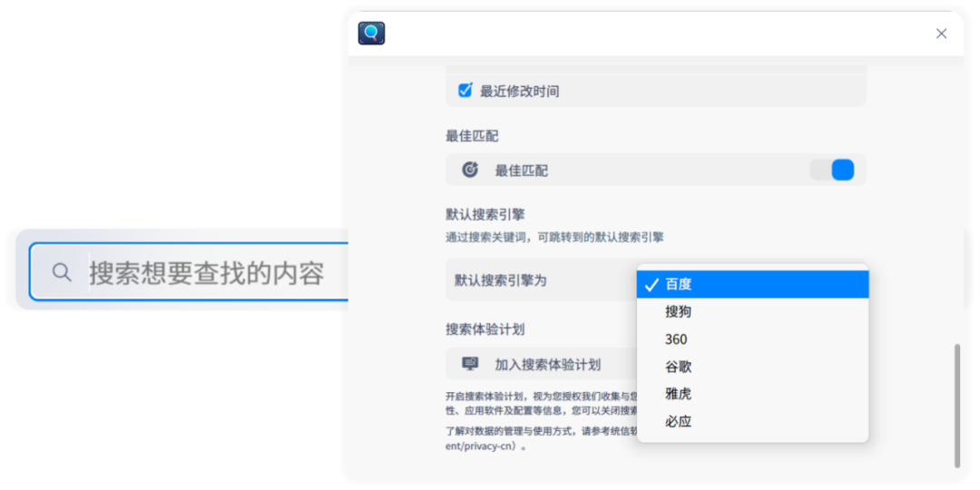Select 雅虎 in the dropdown list
This screenshot has width=980, height=490.
coord(752,395)
